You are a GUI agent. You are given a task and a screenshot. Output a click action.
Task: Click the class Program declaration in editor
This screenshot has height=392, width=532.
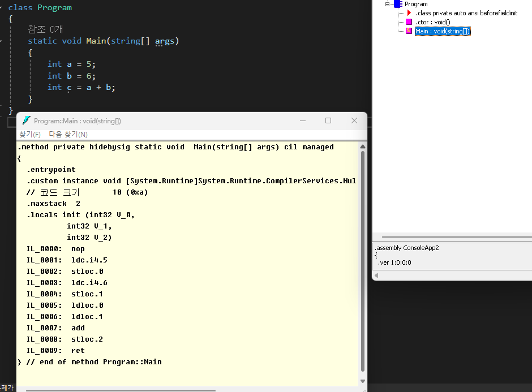coord(40,7)
